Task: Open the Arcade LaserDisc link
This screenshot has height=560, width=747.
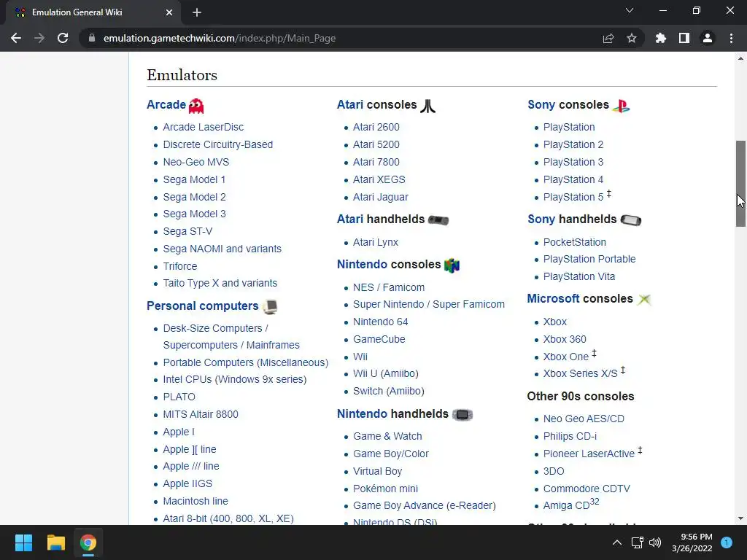Action: 204,127
